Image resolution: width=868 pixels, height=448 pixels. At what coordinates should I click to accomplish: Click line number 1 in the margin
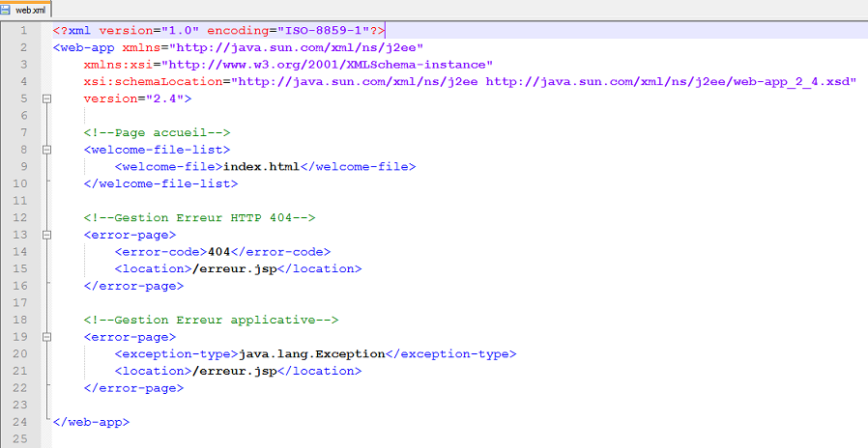click(23, 30)
